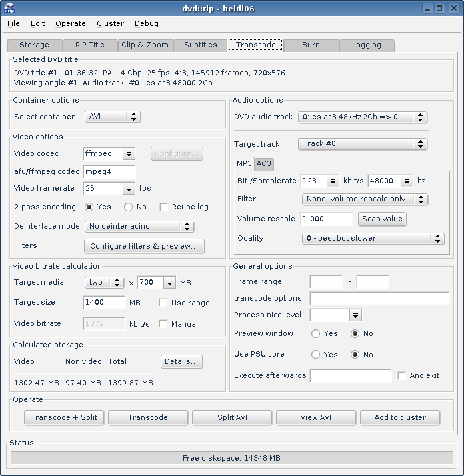Expand the Video codec combo arrow
Image resolution: width=464 pixels, height=476 pixels.
click(129, 154)
